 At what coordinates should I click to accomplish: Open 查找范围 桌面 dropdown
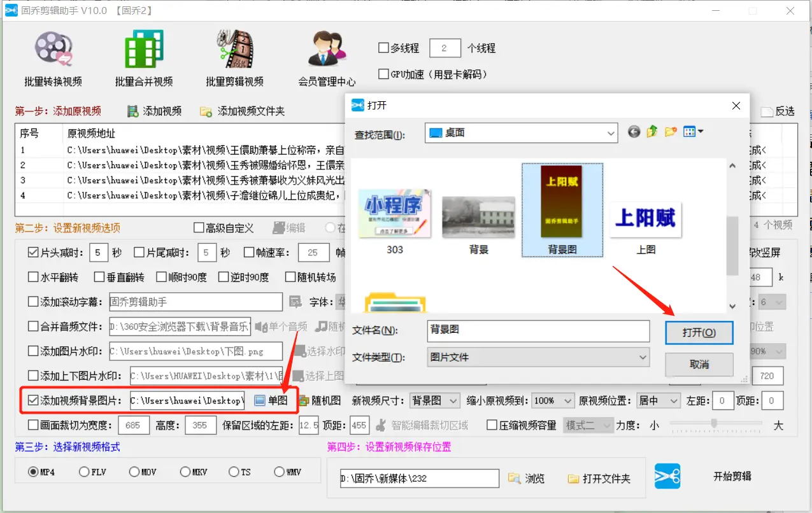(x=522, y=133)
